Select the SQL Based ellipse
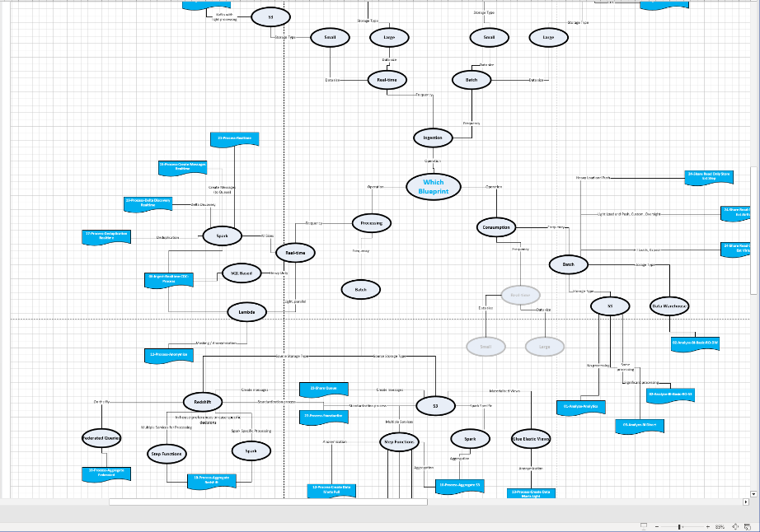Viewport: 760px width, 532px height. coord(241,273)
